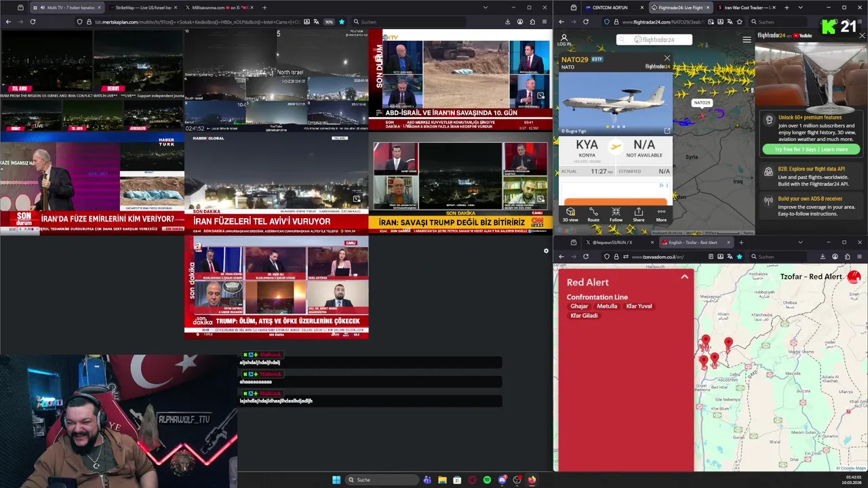The image size is (868, 488).
Task: Switch to the StrikeMap Live tab
Action: pos(142,7)
